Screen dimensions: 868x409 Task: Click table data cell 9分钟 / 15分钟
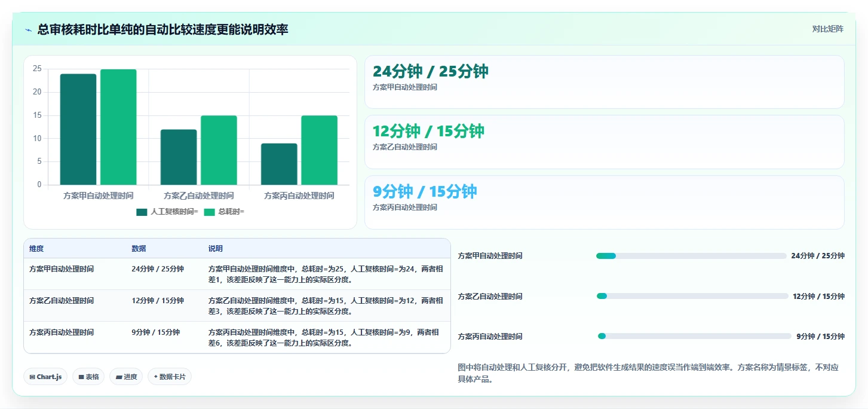coord(156,332)
